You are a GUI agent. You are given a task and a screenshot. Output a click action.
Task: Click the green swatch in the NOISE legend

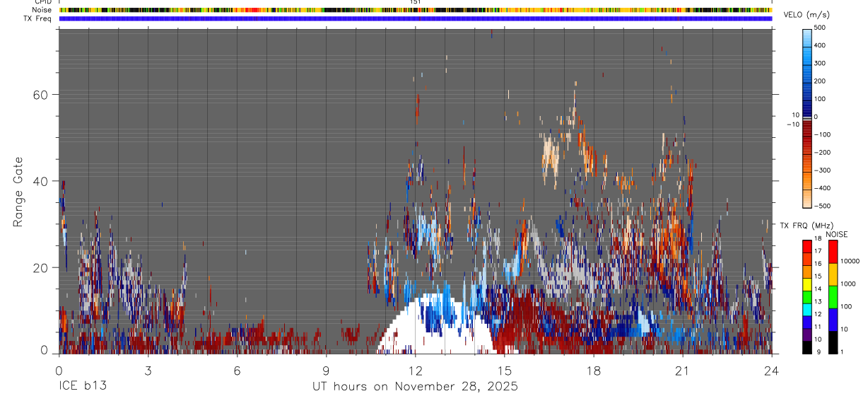833,297
